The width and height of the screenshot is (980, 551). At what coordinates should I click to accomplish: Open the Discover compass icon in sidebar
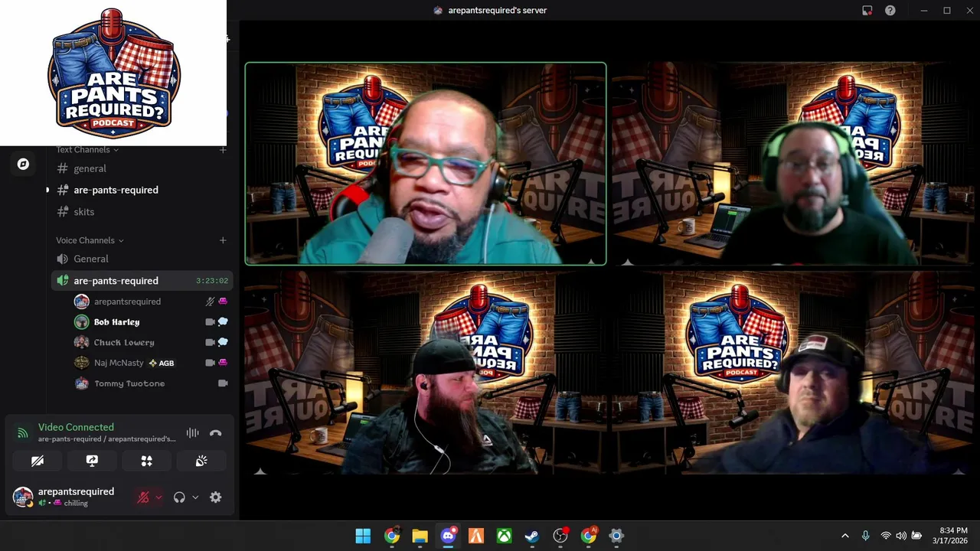pyautogui.click(x=23, y=164)
